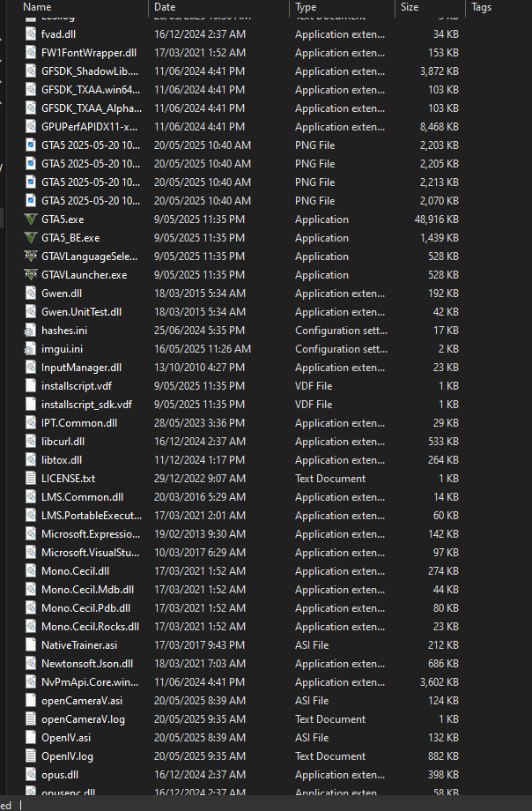Click the GTA5_BE.exe file icon
This screenshot has height=811, width=532.
31,238
